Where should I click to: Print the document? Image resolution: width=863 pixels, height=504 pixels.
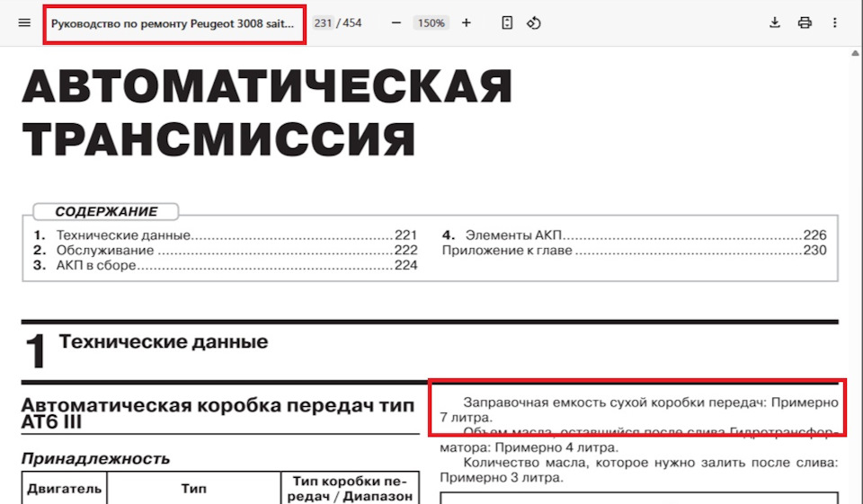805,22
